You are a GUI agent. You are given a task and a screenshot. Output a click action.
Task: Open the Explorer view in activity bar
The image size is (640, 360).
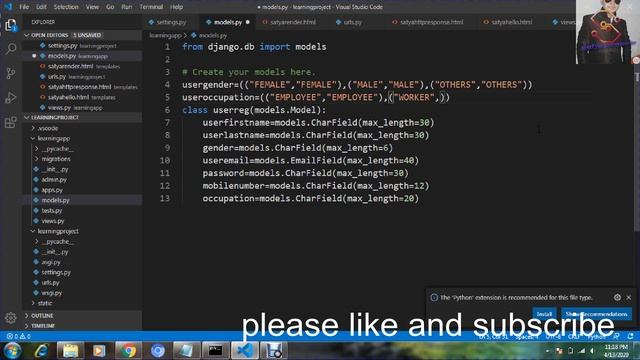point(11,25)
